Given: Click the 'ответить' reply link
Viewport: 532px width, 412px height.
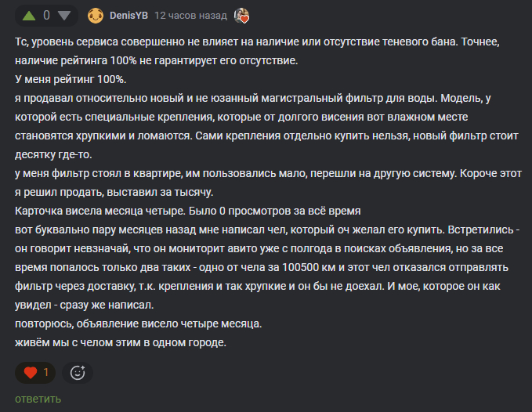Looking at the screenshot, I should (x=38, y=399).
